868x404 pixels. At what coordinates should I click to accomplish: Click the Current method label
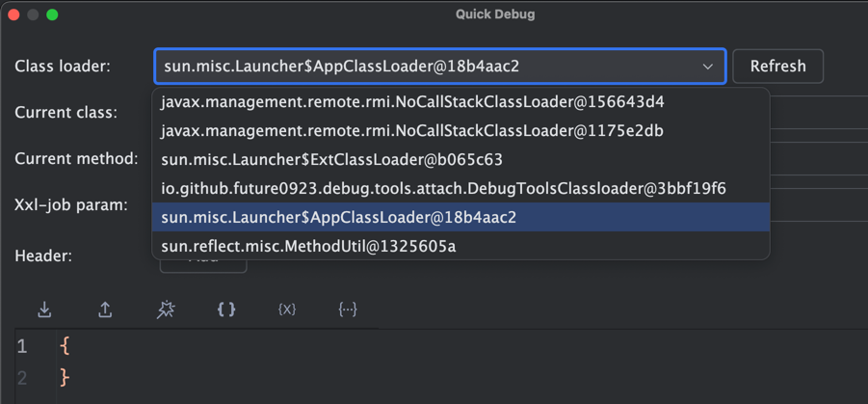pos(76,158)
